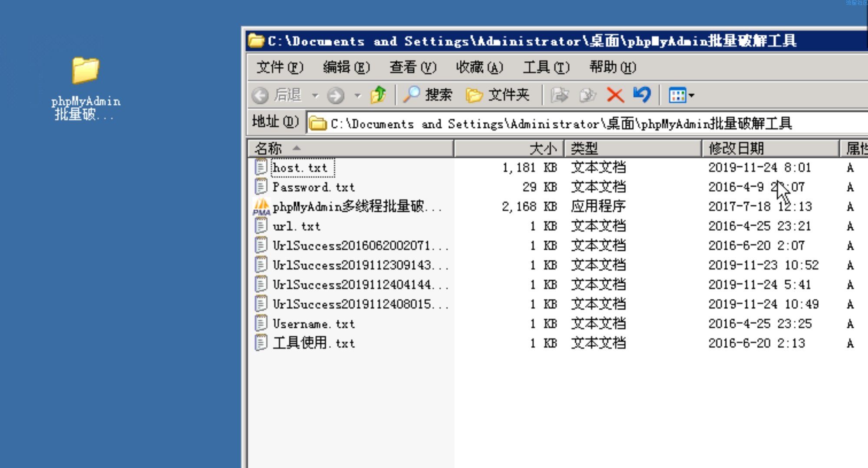Click the date 2016-4-25 23:25
Image resolution: width=868 pixels, height=468 pixels.
760,324
